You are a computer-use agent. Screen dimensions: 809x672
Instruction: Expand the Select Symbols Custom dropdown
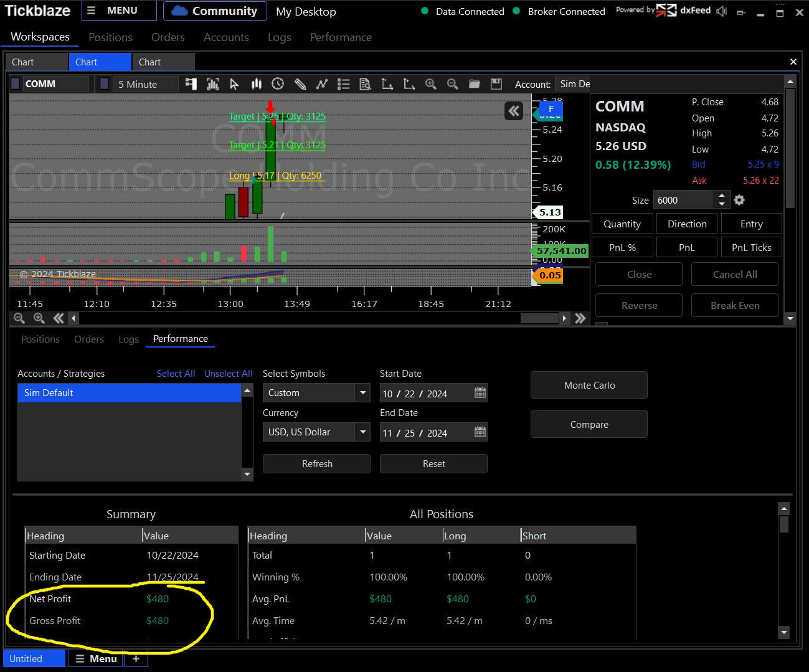(x=362, y=393)
